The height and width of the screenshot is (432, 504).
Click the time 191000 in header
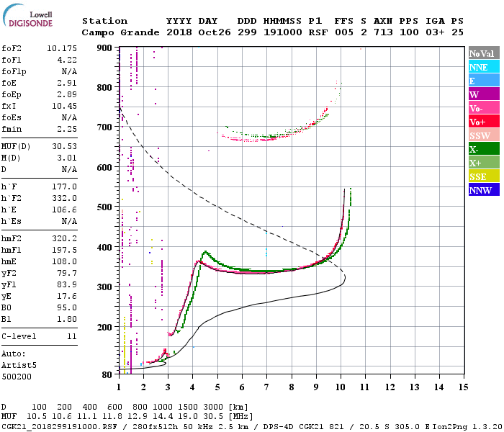pyautogui.click(x=282, y=32)
